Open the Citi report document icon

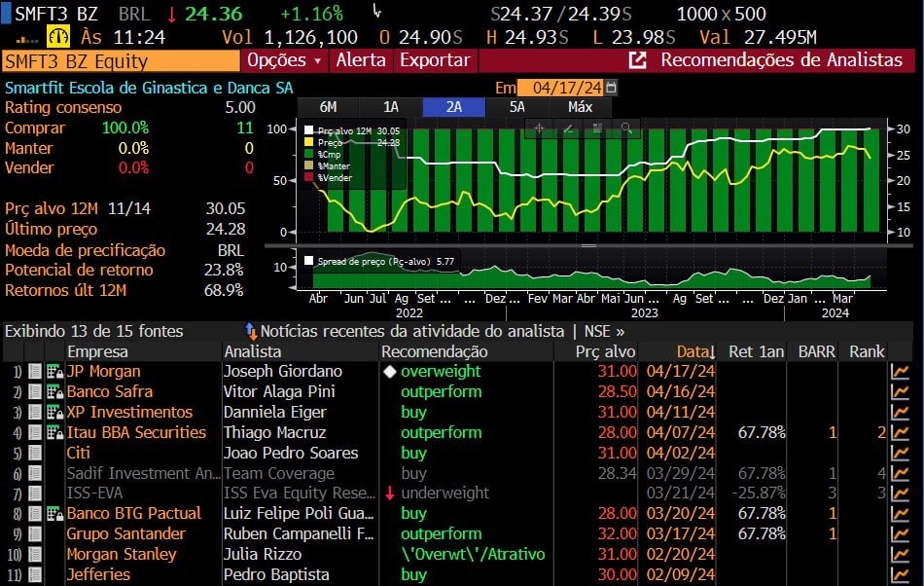tap(35, 453)
